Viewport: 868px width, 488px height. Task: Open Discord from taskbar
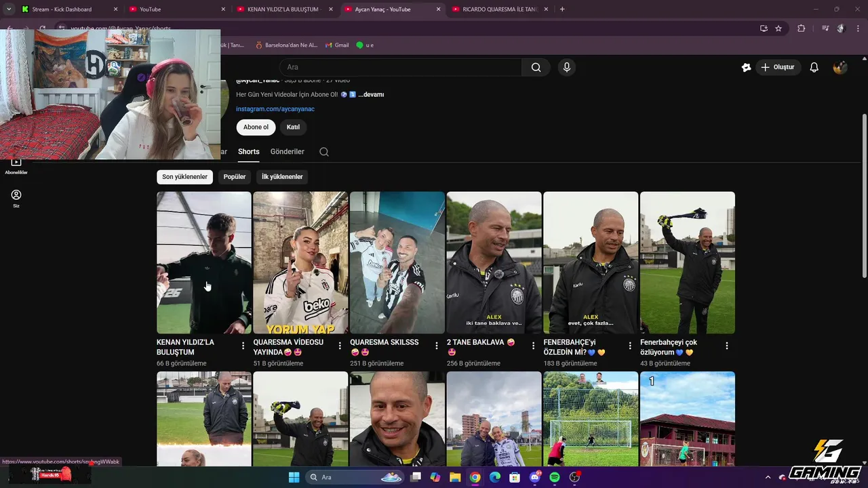(x=535, y=477)
